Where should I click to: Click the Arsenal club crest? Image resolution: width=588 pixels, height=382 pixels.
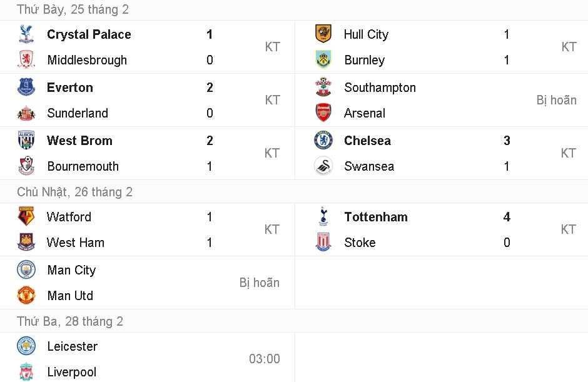[323, 113]
